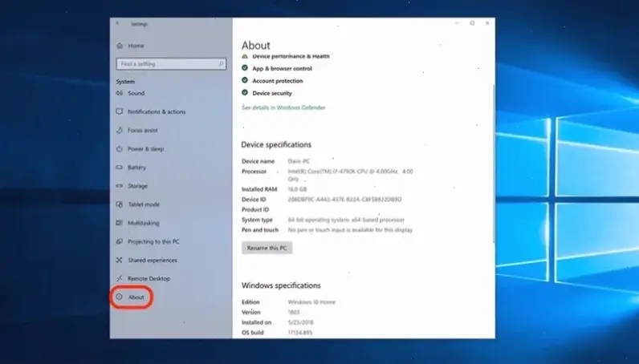The image size is (639, 364).
Task: Click the Pen and touch value text
Action: tap(350, 230)
